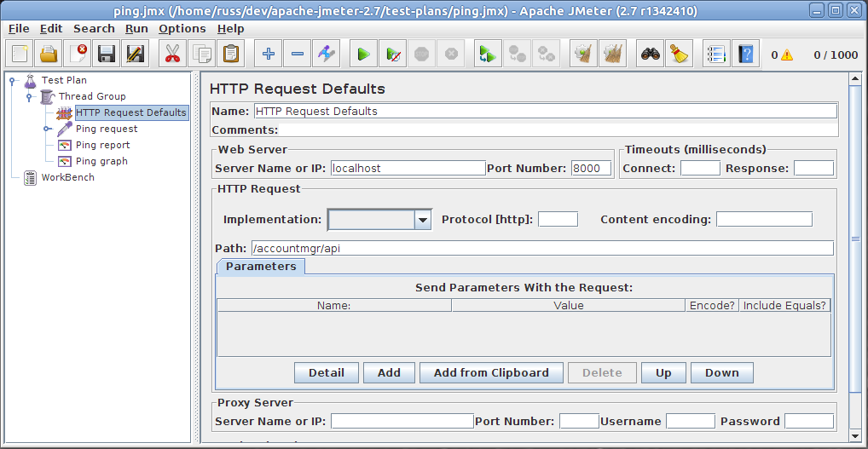Click the Protocol [http] field

(x=558, y=219)
